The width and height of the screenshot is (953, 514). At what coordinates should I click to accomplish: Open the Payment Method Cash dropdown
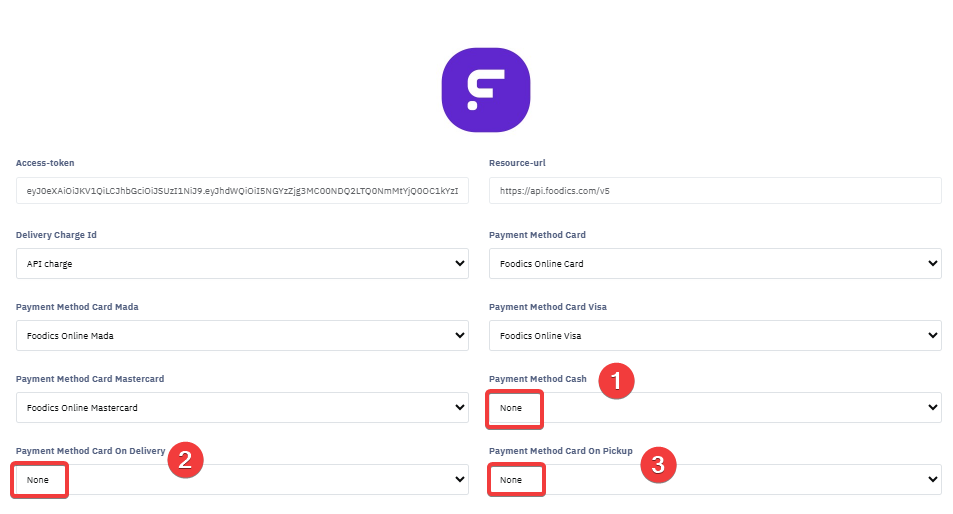tap(714, 408)
